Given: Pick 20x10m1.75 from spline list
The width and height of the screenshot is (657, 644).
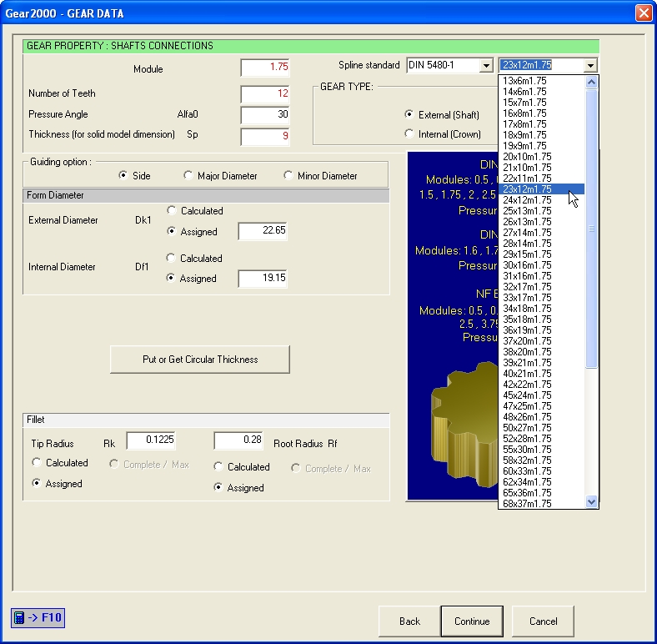Looking at the screenshot, I should pyautogui.click(x=541, y=156).
